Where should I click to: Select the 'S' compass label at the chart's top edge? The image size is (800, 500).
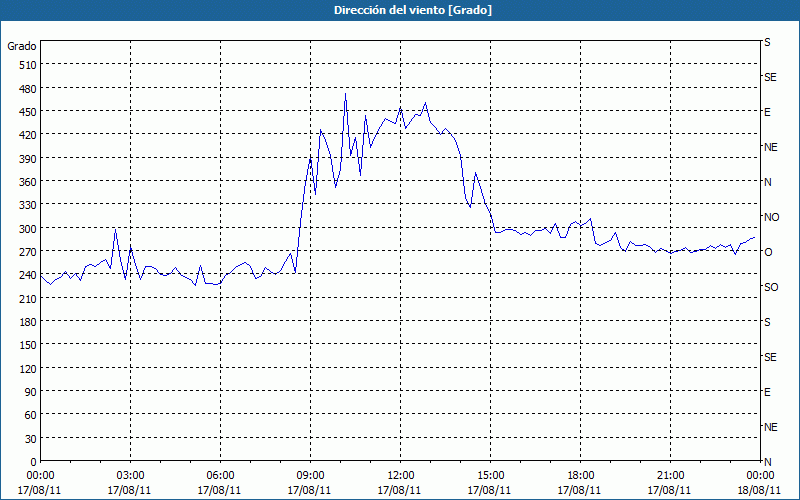(767, 42)
